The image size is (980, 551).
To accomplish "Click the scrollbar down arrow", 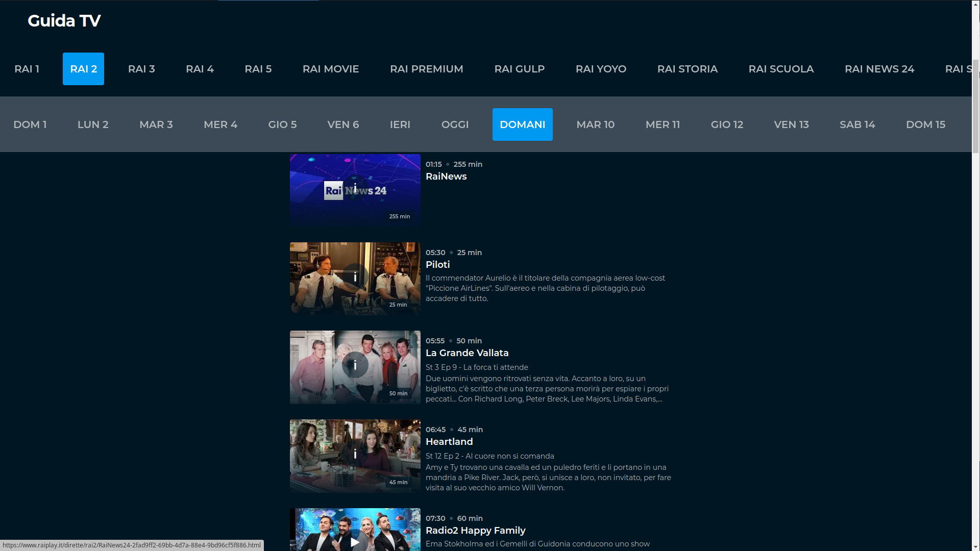I will (976, 546).
